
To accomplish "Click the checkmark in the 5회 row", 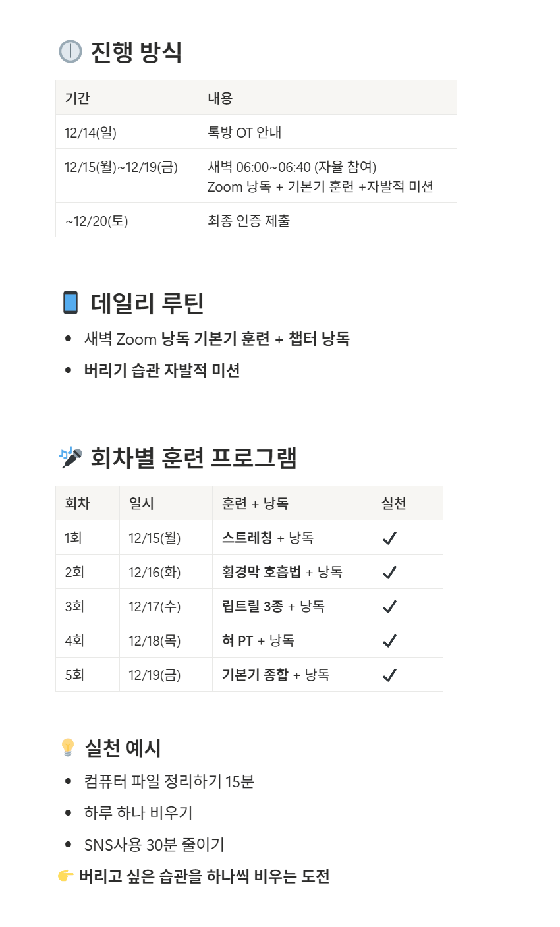I will (389, 675).
